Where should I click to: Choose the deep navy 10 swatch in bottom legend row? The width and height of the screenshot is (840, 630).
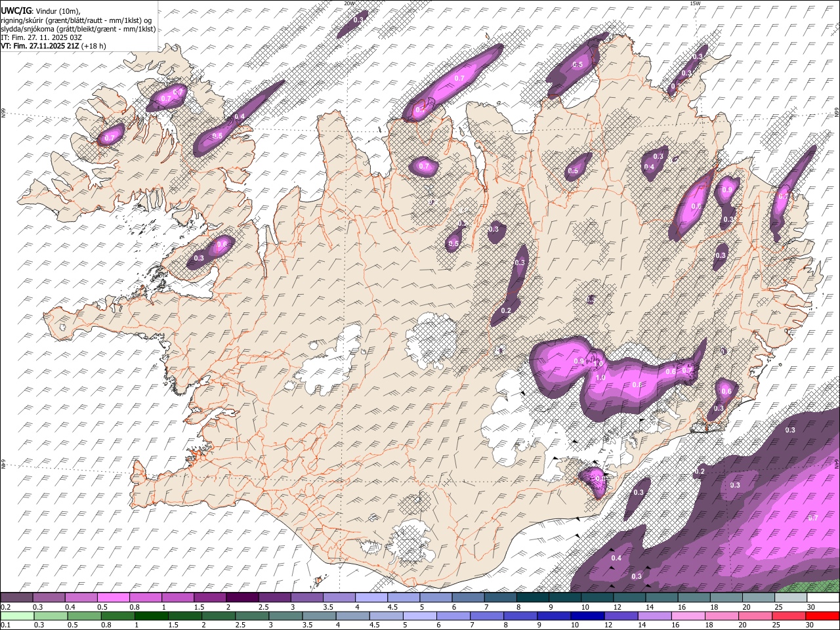click(587, 616)
